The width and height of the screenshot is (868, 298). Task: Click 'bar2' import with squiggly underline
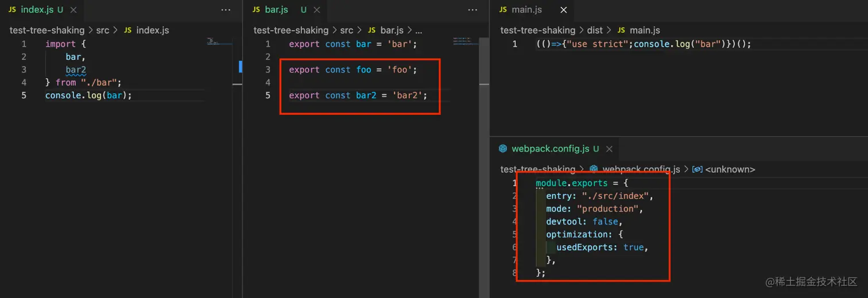pos(76,70)
